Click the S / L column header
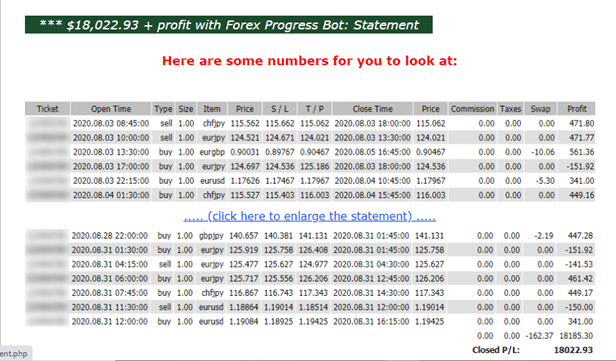Screen dimensions: 616x361 coord(279,109)
